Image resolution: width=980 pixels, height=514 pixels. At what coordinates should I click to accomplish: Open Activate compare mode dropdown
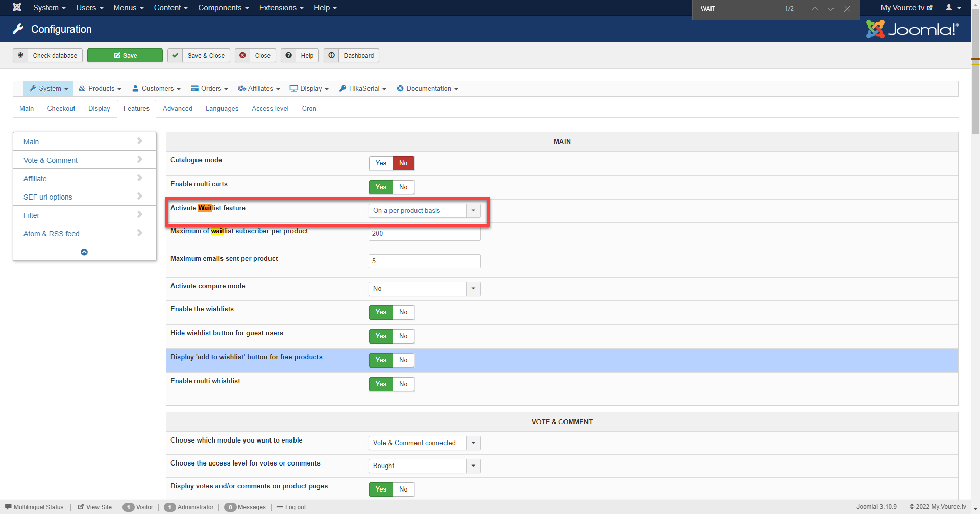click(x=424, y=289)
